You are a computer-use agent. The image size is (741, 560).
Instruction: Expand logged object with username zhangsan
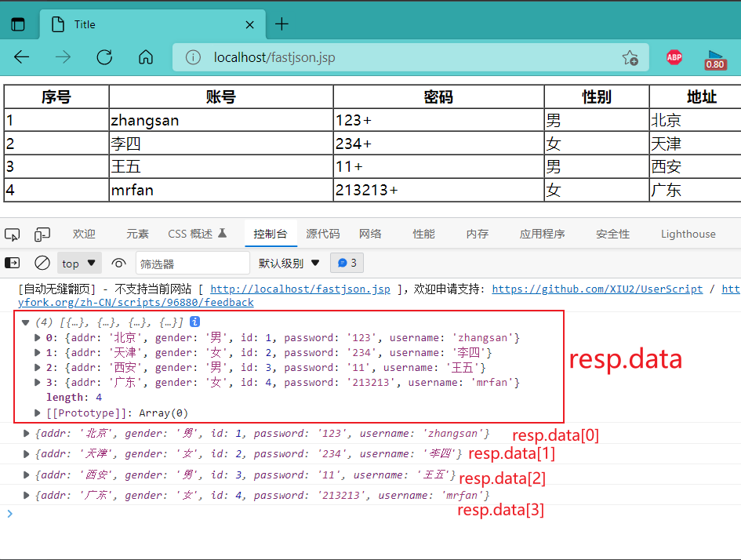click(x=27, y=434)
